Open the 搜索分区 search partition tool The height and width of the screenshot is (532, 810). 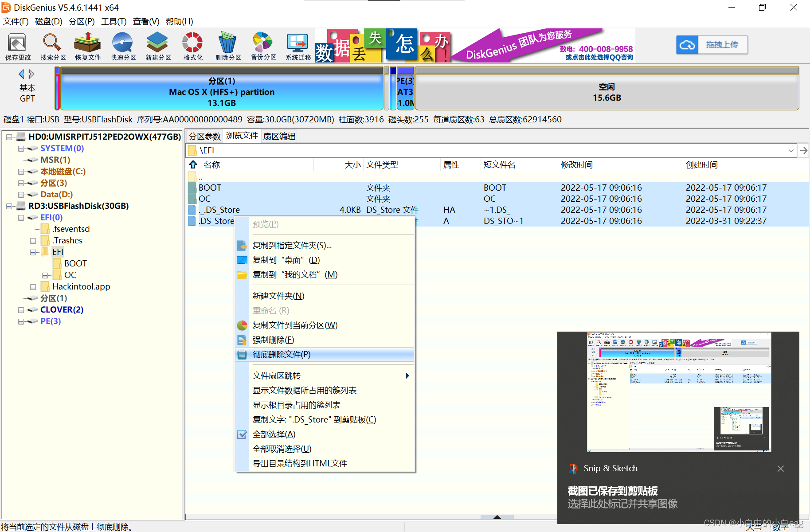53,46
